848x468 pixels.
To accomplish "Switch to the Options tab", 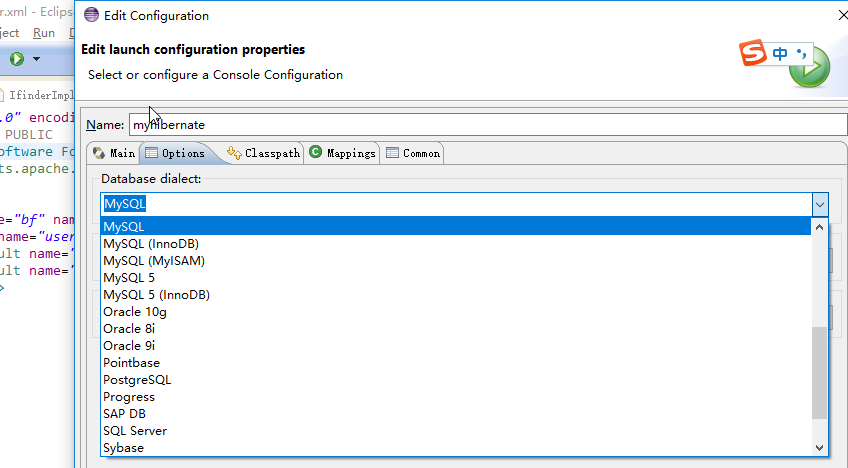I will [176, 154].
